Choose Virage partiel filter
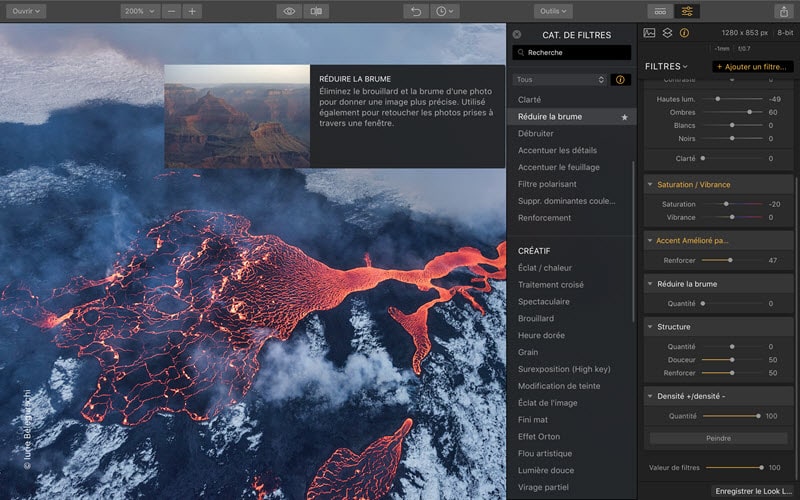800x500 pixels. point(543,487)
